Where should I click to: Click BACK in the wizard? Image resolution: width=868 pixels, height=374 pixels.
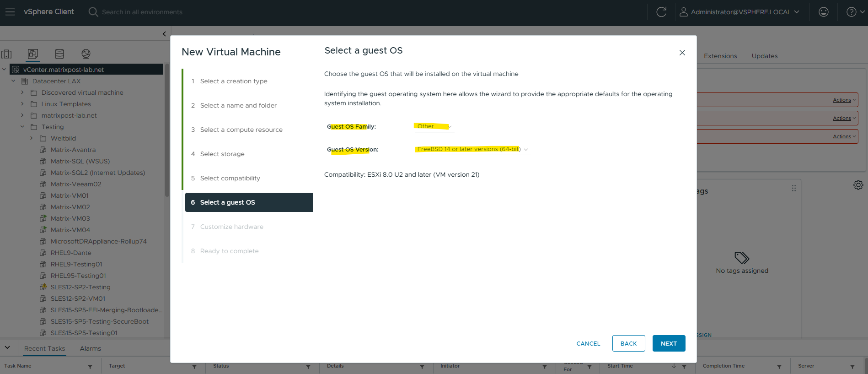629,343
